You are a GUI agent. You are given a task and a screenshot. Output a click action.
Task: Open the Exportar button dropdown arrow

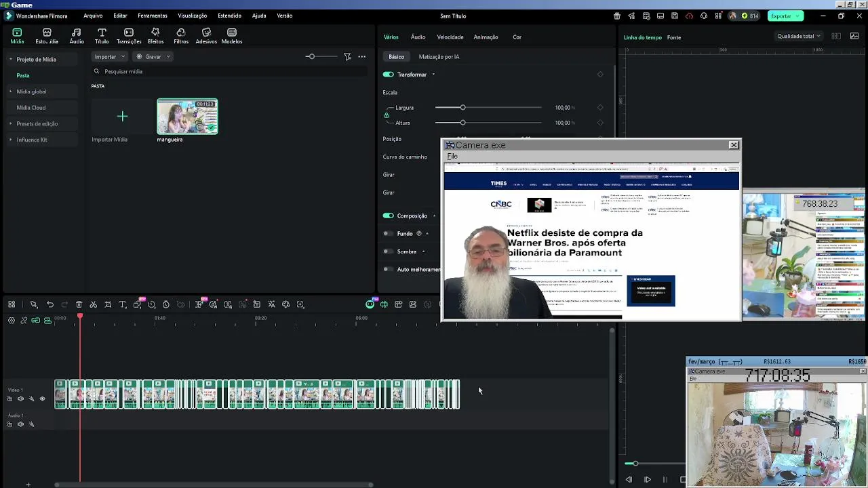(x=798, y=16)
